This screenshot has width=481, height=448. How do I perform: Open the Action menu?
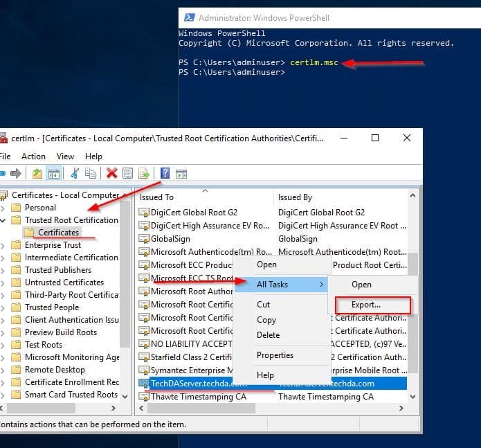tap(33, 156)
